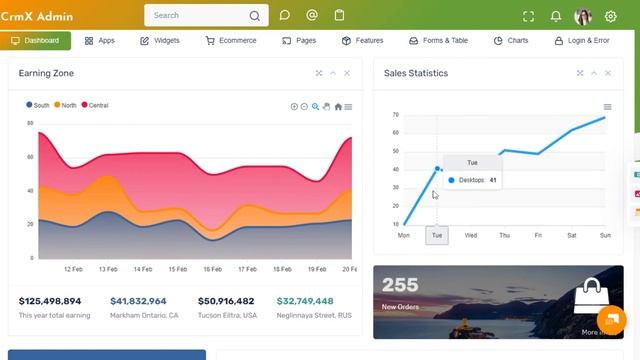Toggle fullscreen mode icon
Image resolution: width=640 pixels, height=360 pixels.
point(528,16)
